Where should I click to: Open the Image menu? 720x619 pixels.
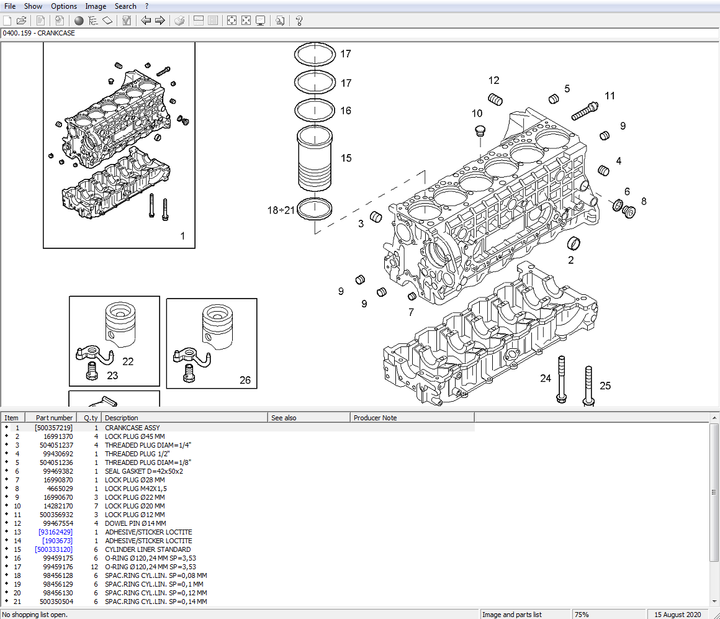[x=96, y=6]
